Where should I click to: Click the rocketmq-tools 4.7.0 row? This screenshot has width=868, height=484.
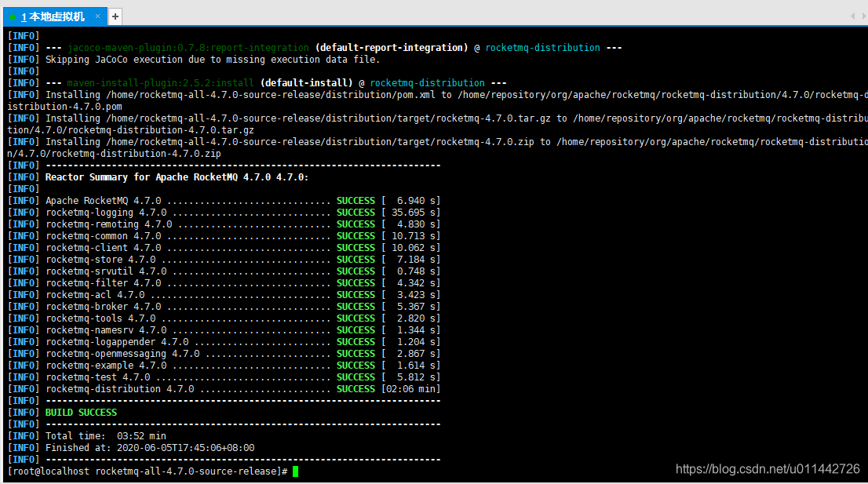point(224,318)
